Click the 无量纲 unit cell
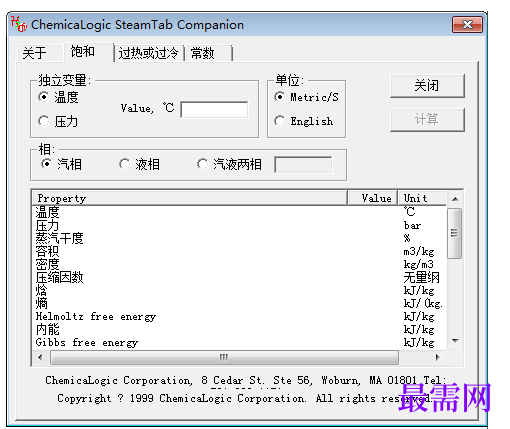510x429 pixels. pos(422,277)
